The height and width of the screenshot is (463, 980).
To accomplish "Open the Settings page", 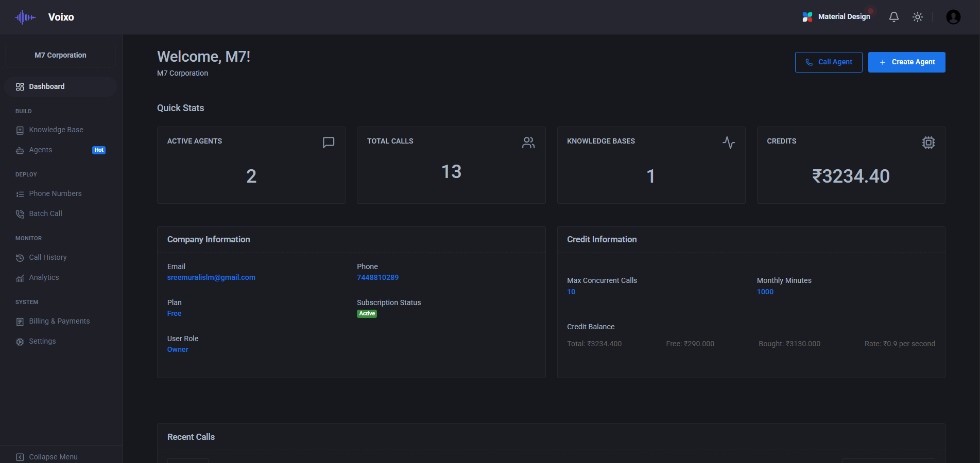I will (x=42, y=341).
